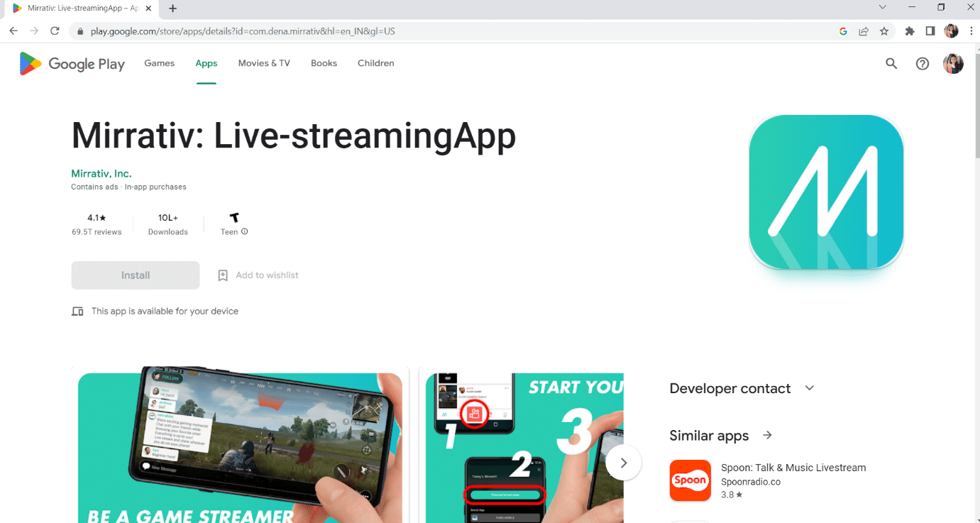Click the Teen content rating symbol

[234, 218]
